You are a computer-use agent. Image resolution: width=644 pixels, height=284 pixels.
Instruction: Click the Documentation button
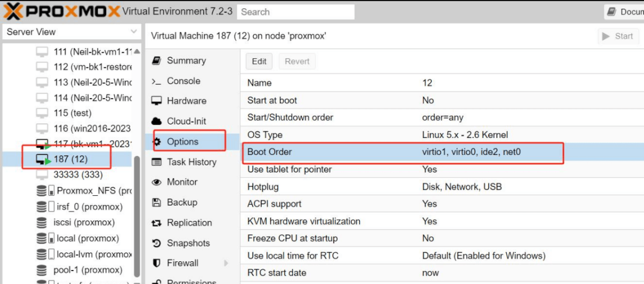click(624, 12)
